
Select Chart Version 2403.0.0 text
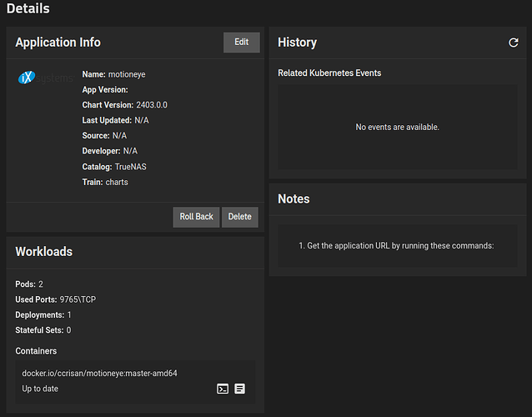pos(124,105)
